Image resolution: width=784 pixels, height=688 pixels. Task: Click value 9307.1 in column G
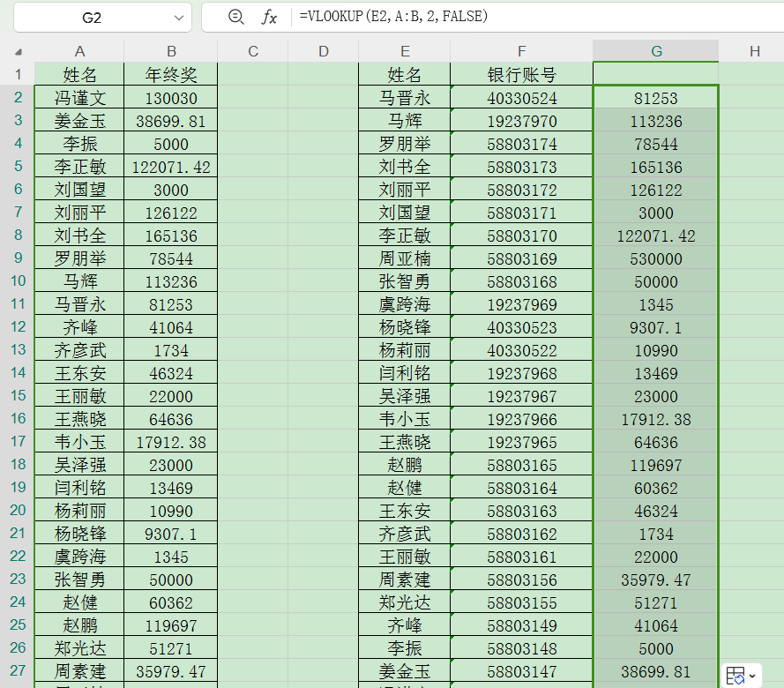click(656, 327)
